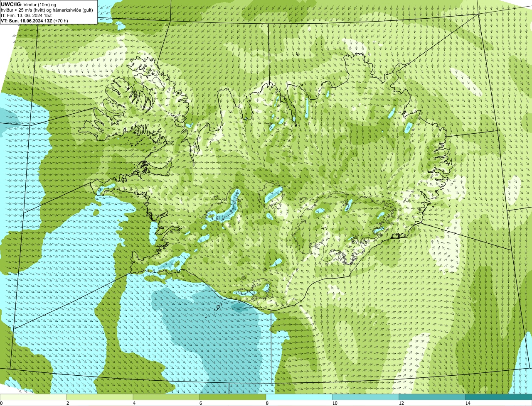
Task: Click the 12–14 m/s teal legend color
Action: (432, 397)
